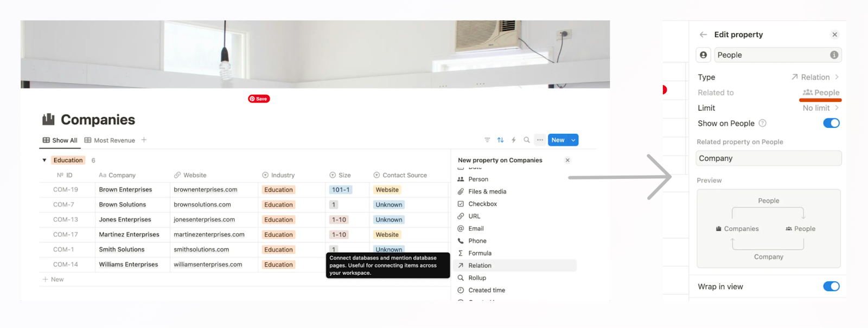Image resolution: width=868 pixels, height=328 pixels.
Task: Open the filter icon in database toolbar
Action: (487, 140)
